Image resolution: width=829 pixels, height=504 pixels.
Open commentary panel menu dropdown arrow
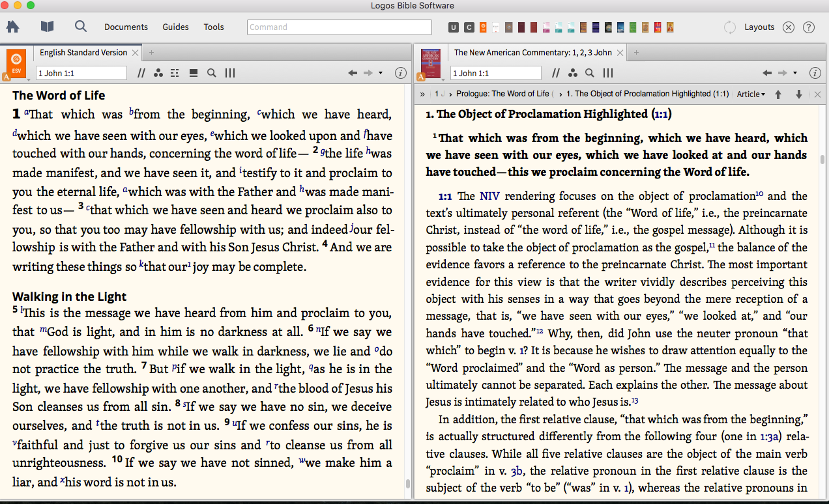443,79
